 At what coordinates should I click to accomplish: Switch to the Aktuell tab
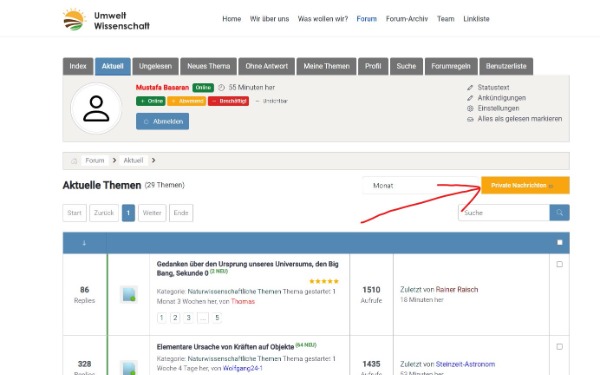(x=112, y=66)
